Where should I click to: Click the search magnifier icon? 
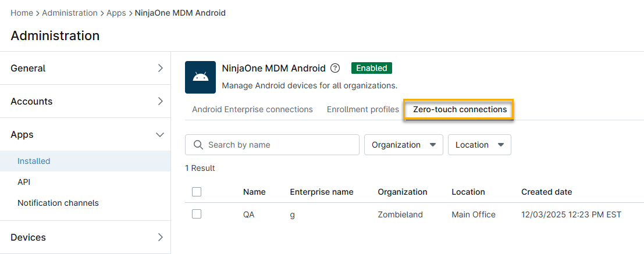click(198, 145)
